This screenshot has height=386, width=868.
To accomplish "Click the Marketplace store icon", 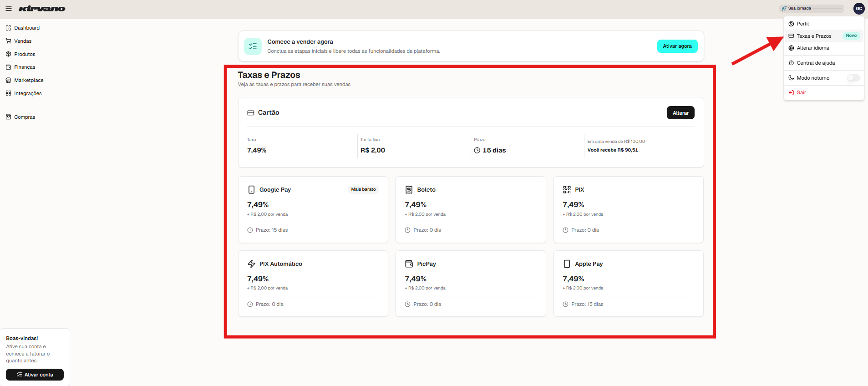I will pos(8,80).
